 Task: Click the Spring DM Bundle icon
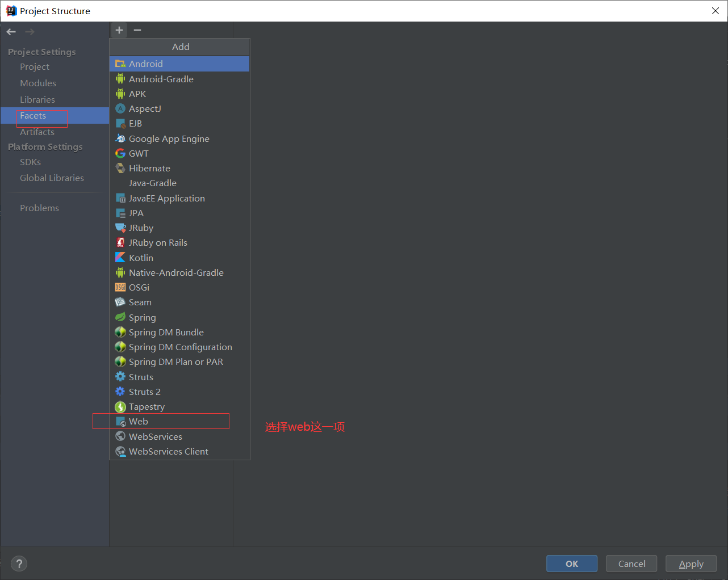pyautogui.click(x=120, y=332)
